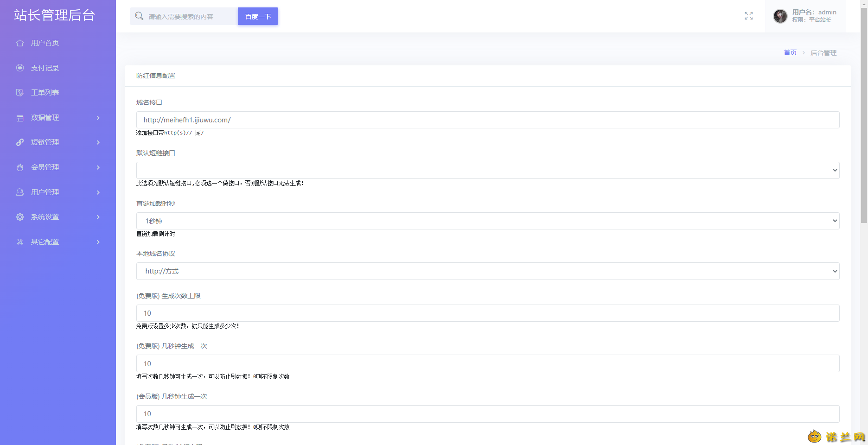868x445 pixels.
Task: Click the admin user avatar
Action: 780,16
